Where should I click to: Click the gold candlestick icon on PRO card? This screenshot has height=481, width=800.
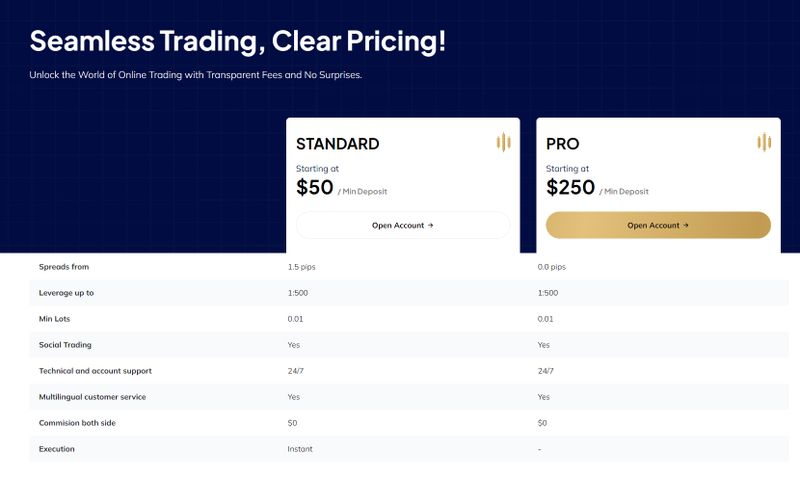(764, 142)
